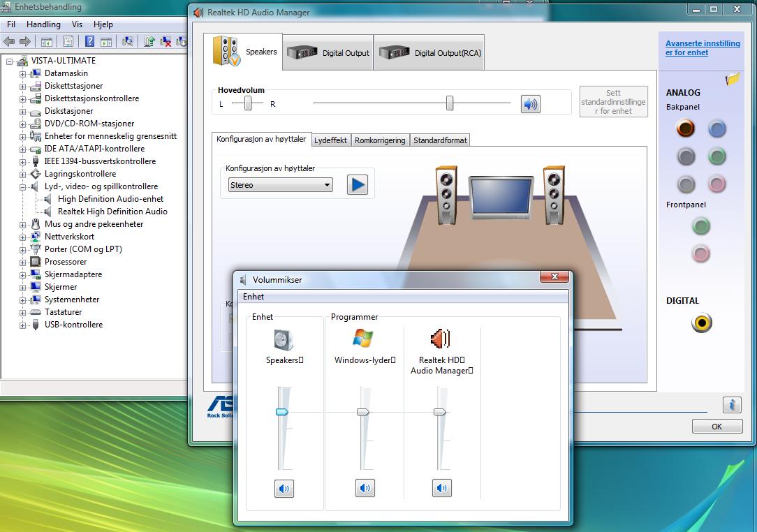
Task: Click the uninstall device icon with red X
Action: (165, 42)
